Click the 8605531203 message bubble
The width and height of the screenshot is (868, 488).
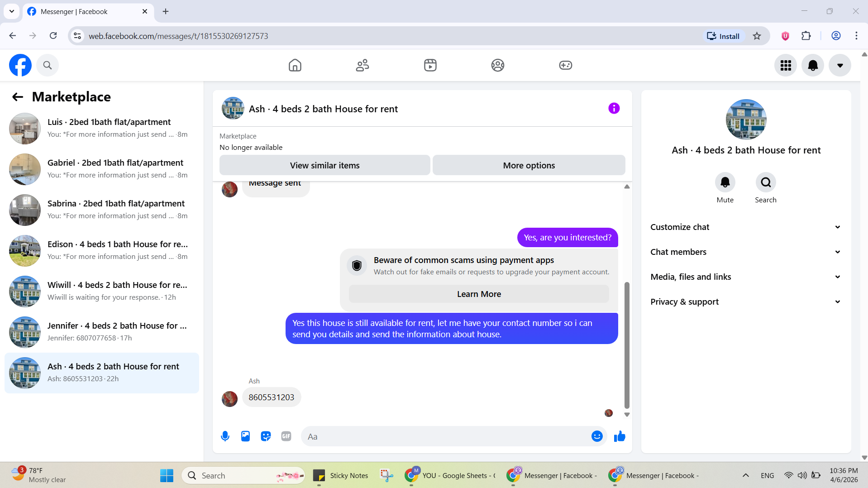pyautogui.click(x=272, y=397)
